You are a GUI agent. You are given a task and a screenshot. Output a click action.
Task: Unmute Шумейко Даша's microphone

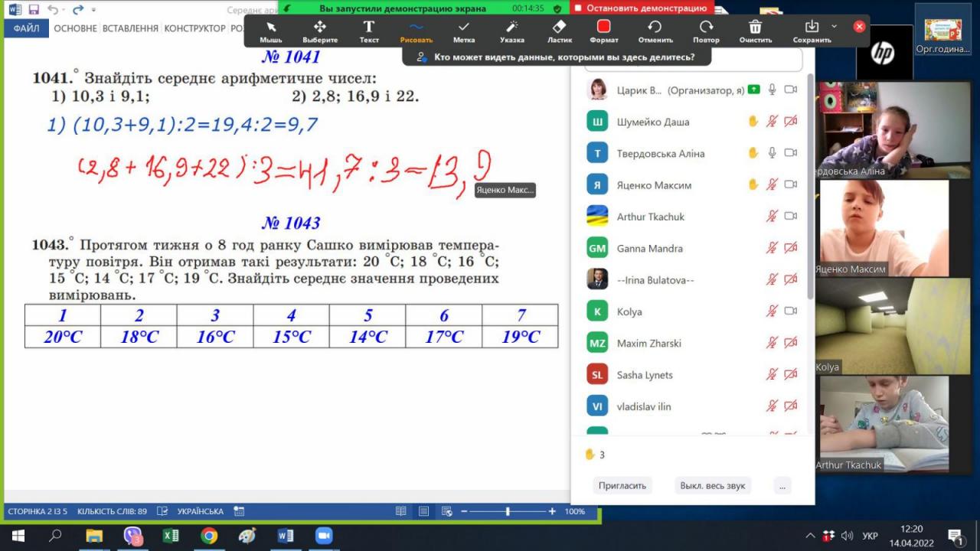click(773, 122)
